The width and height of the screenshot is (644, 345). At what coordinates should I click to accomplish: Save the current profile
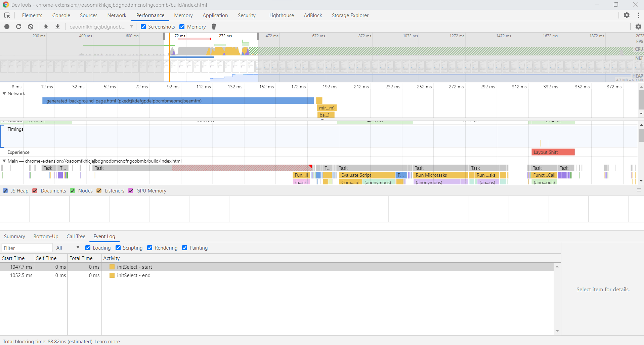pyautogui.click(x=57, y=27)
